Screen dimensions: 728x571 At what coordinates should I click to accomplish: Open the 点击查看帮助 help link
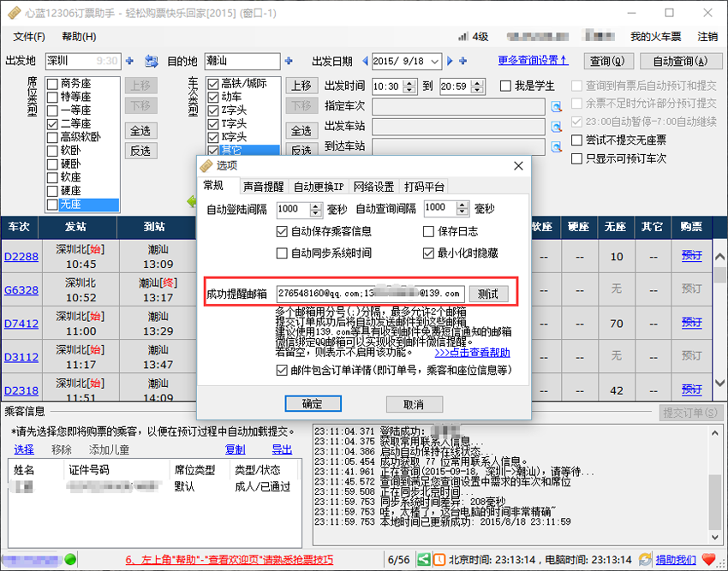point(472,352)
